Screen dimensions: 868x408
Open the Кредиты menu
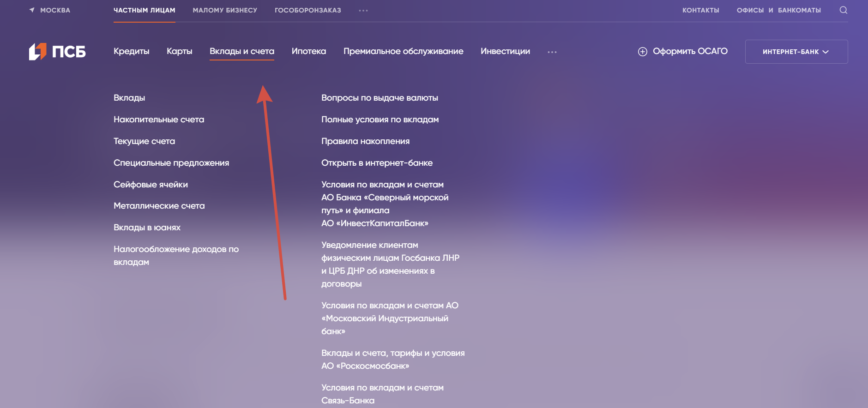[132, 51]
